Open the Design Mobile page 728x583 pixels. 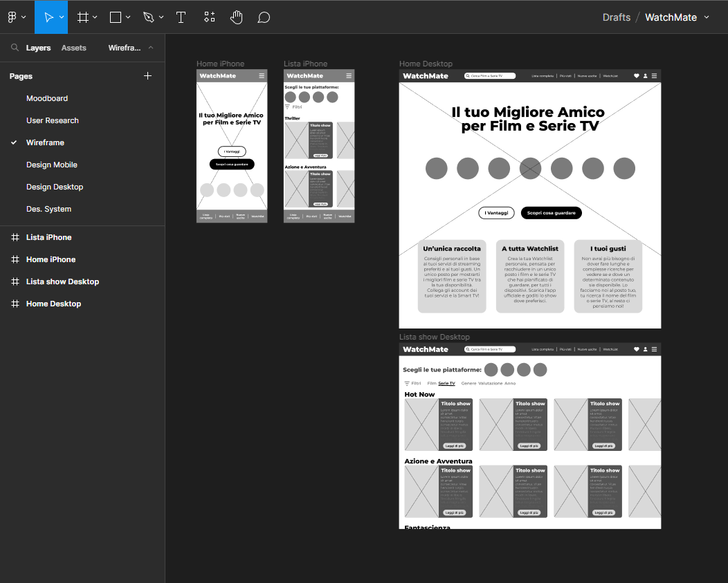tap(51, 165)
